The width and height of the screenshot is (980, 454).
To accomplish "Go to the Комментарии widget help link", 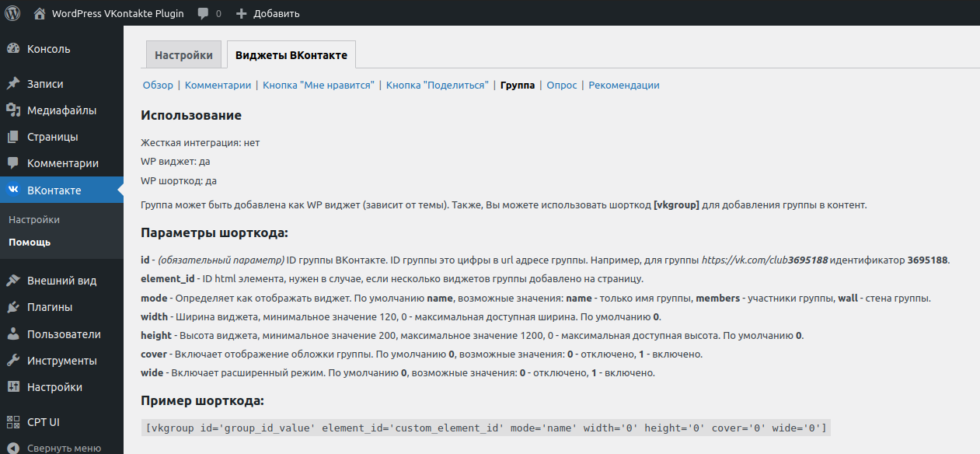I will (218, 86).
